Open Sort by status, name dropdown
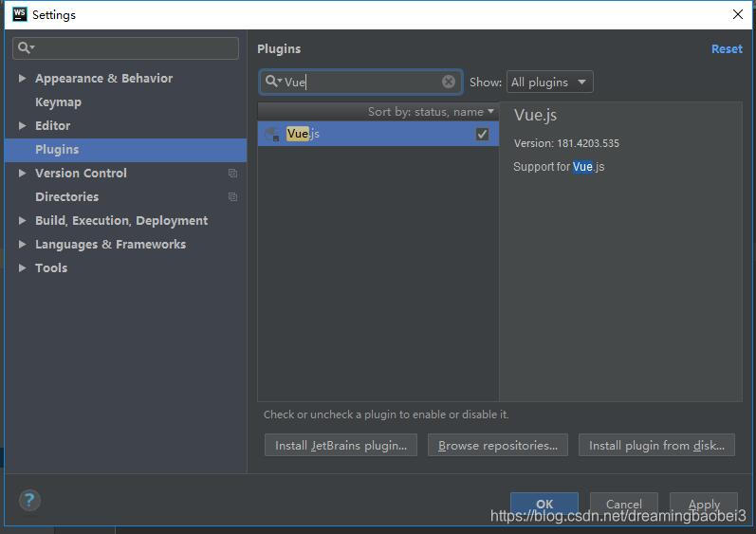The image size is (756, 534). click(431, 112)
